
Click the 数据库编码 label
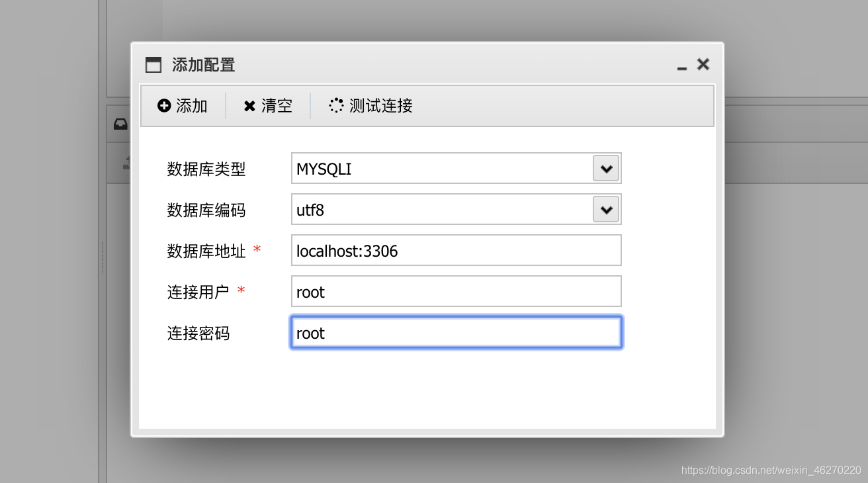click(206, 210)
